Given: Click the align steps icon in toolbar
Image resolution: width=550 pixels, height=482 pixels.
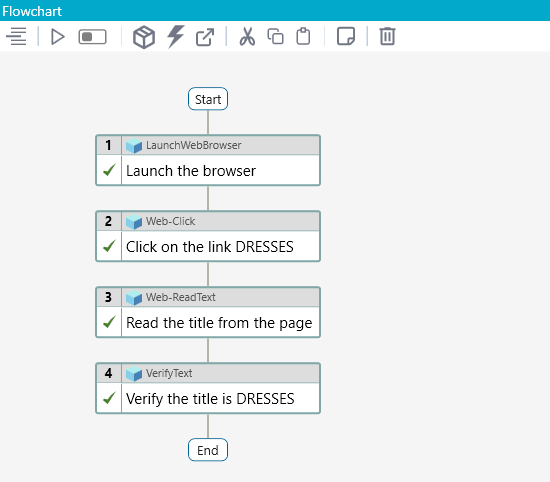Looking at the screenshot, I should [16, 36].
